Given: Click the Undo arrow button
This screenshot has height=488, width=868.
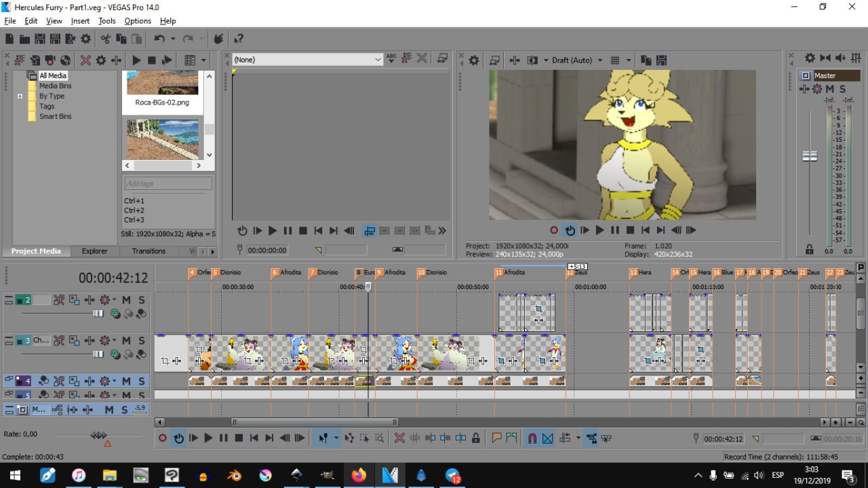Looking at the screenshot, I should 159,39.
